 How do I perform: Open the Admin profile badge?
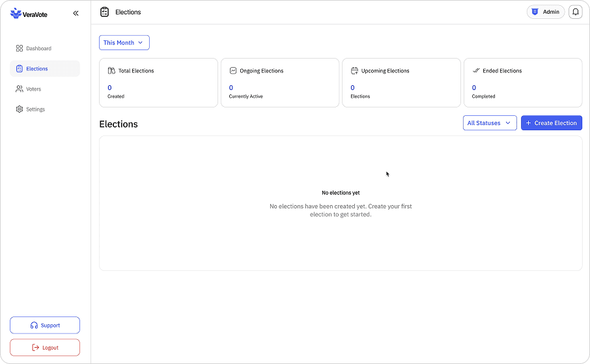click(545, 12)
